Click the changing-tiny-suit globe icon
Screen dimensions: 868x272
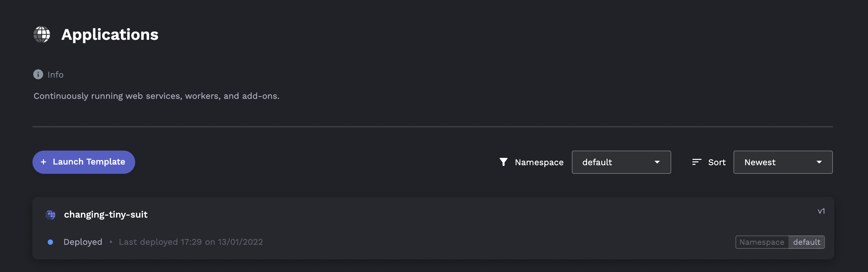point(51,215)
